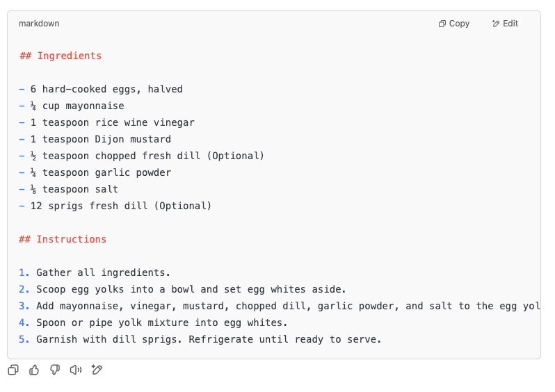555x392 pixels.
Task: Click the edit-in-canvas pencil icon below response
Action: 97,370
